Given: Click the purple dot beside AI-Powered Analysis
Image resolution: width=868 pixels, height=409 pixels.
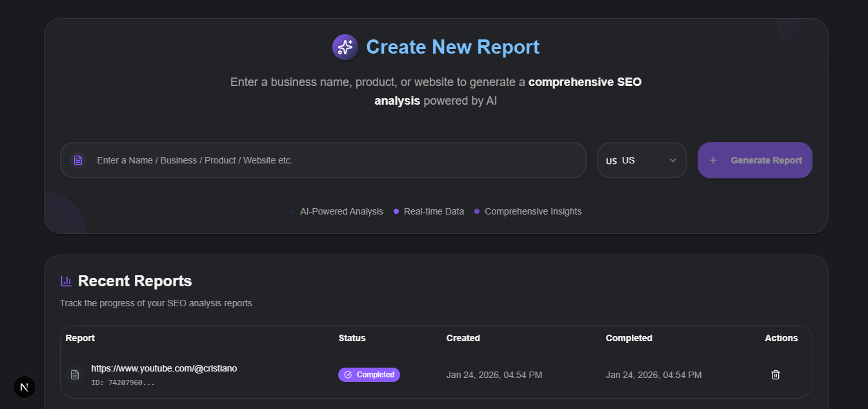Looking at the screenshot, I should tap(292, 211).
